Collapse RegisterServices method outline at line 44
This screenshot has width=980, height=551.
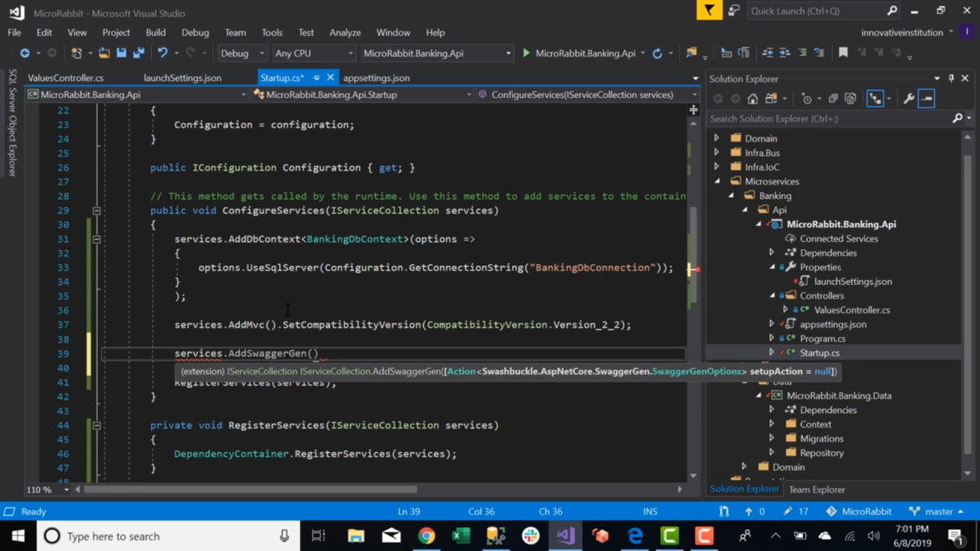(96, 425)
